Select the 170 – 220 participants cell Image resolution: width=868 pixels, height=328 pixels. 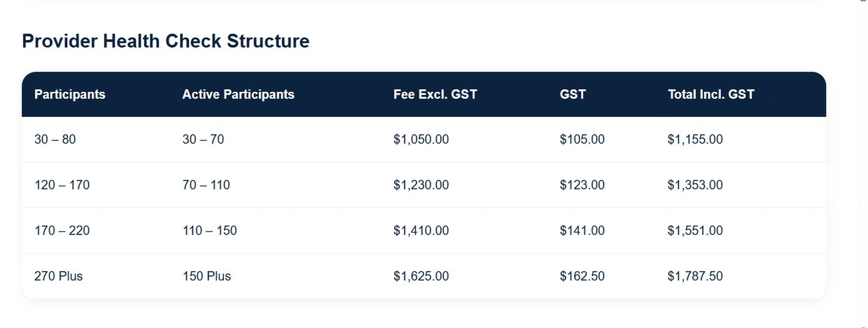click(62, 231)
